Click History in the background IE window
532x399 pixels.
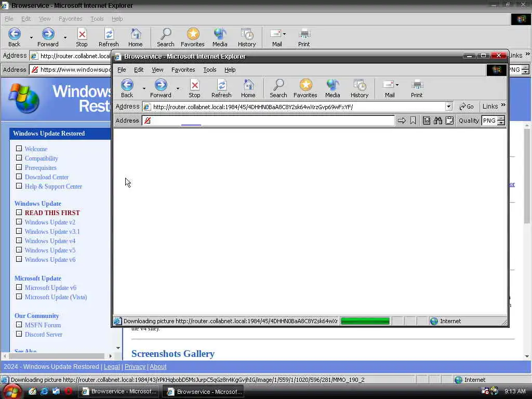247,37
